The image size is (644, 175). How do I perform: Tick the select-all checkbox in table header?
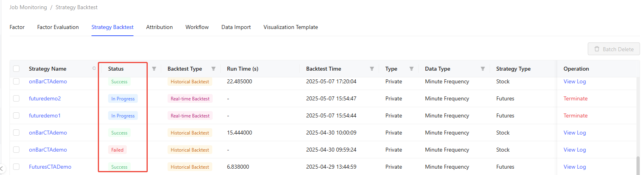coord(16,69)
